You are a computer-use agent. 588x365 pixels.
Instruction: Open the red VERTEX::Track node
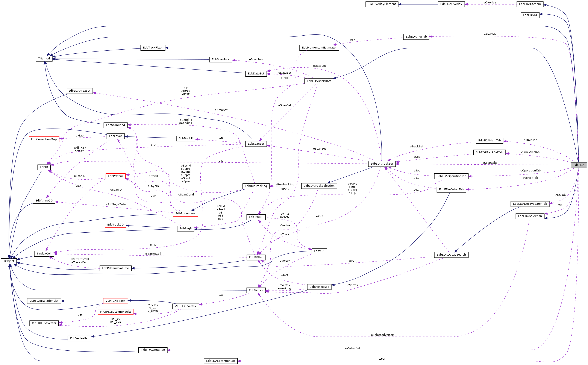coord(115,301)
